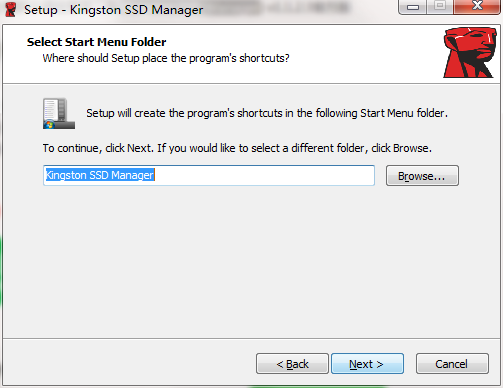Image resolution: width=503 pixels, height=388 pixels.
Task: Click the blurred text in the title bar
Action: tap(277, 8)
